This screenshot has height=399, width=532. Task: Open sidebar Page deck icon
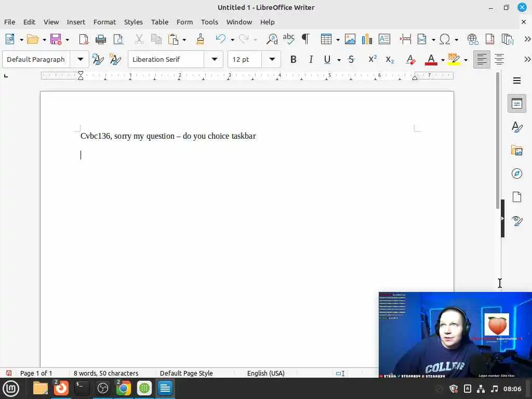coord(517,197)
